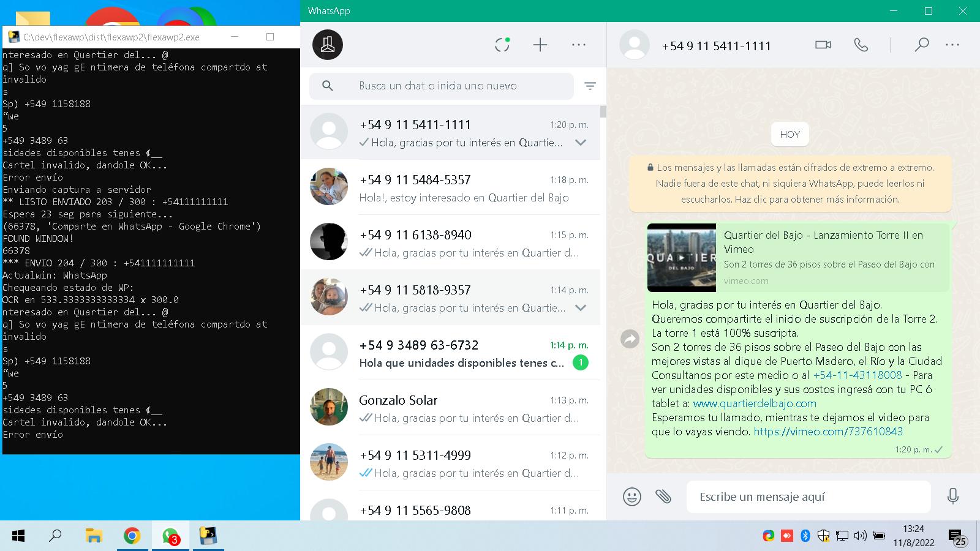Open the Windows Start menu
Image resolution: width=980 pixels, height=551 pixels.
tap(18, 536)
